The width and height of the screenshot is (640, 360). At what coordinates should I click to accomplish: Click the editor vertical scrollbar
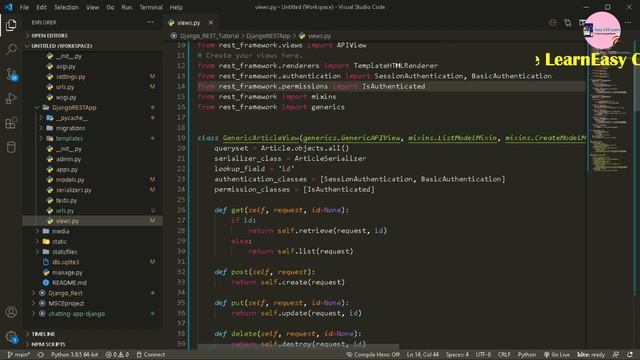click(637, 76)
